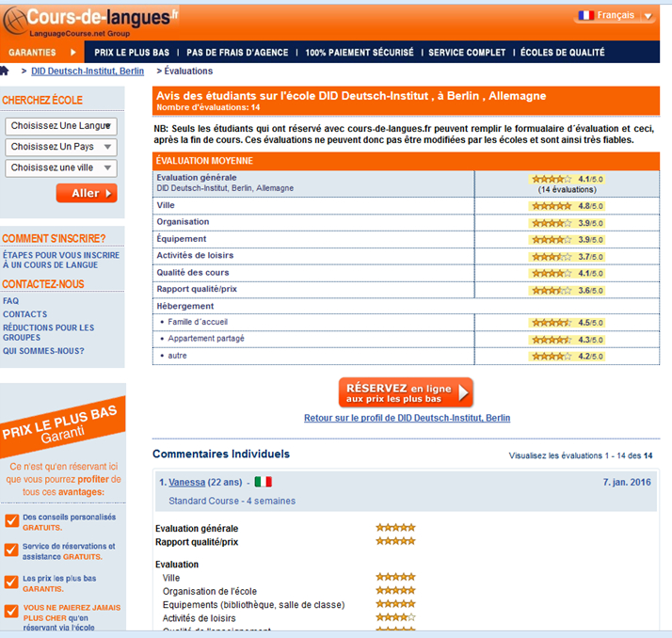Click checkmark beside Des conseils personalisés
Image resolution: width=672 pixels, height=638 pixels.
pos(11,520)
